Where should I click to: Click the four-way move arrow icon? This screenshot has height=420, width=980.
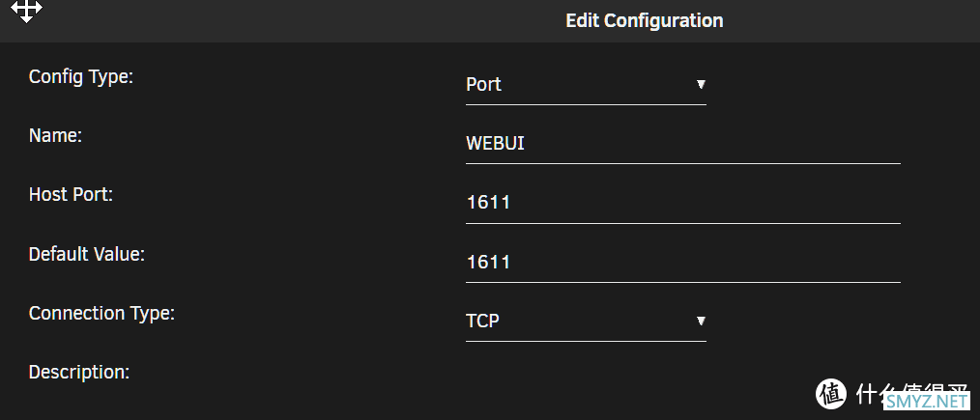pyautogui.click(x=26, y=10)
